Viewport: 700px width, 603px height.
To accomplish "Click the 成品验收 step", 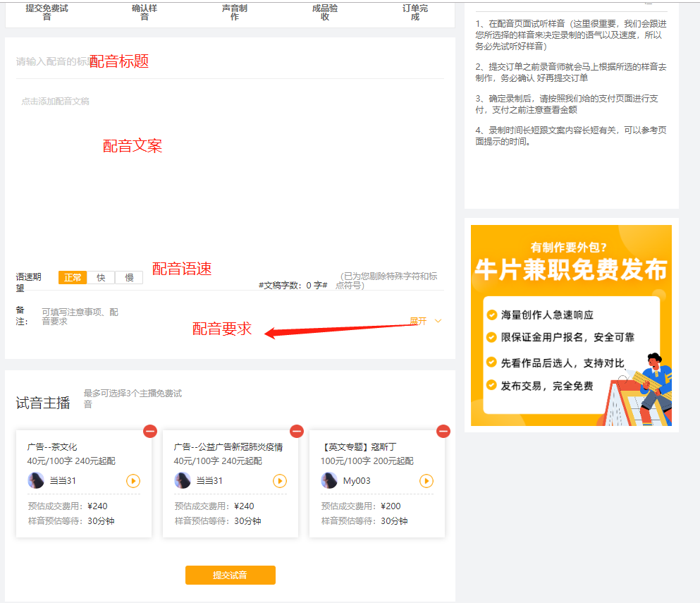I will [x=324, y=10].
